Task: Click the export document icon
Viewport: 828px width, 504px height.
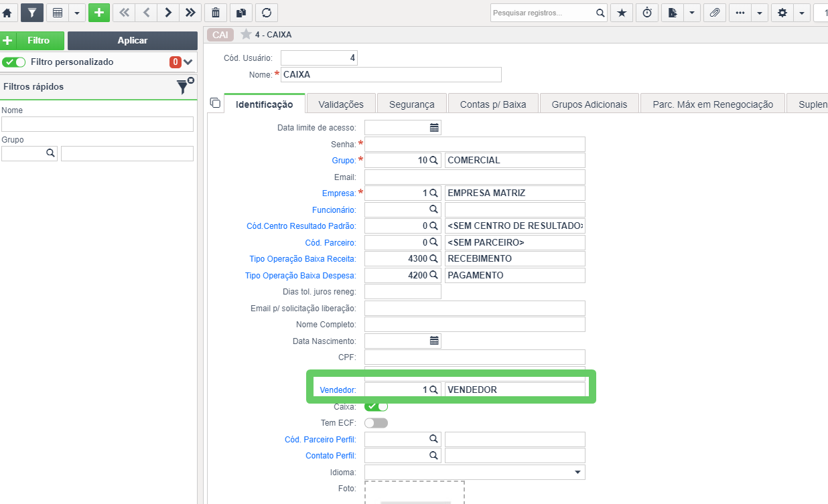Action: click(x=673, y=12)
